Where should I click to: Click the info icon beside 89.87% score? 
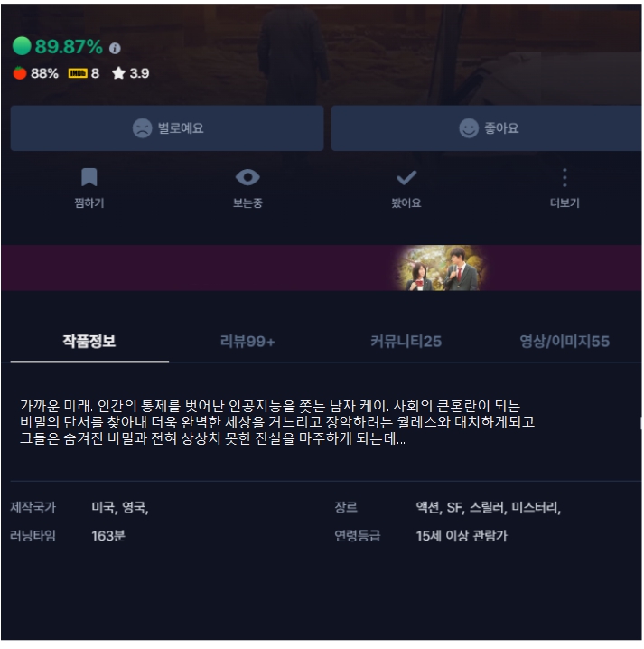[x=115, y=49]
